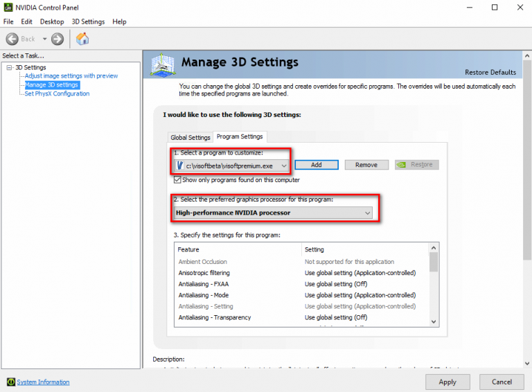Viewport: 532px width, 392px height.
Task: Toggle Show only programs found on this computer
Action: click(177, 179)
